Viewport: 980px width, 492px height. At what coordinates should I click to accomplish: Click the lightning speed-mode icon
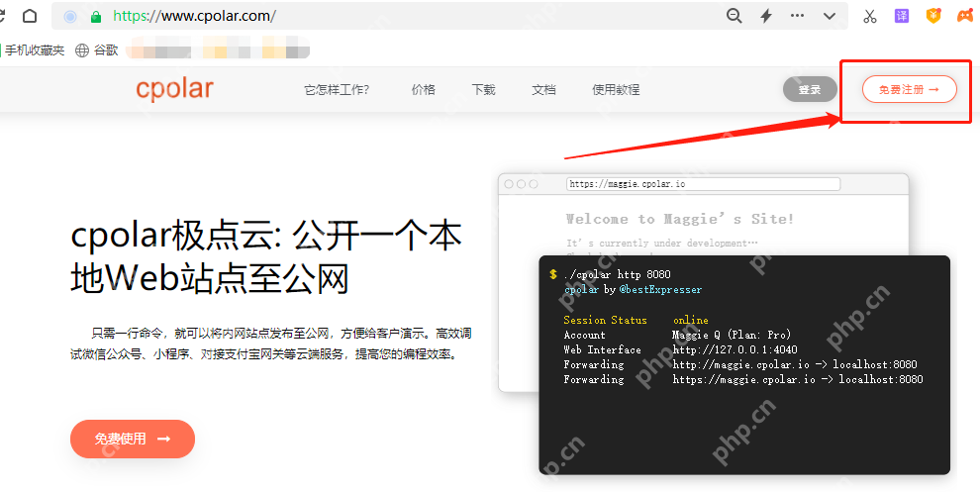tap(766, 16)
